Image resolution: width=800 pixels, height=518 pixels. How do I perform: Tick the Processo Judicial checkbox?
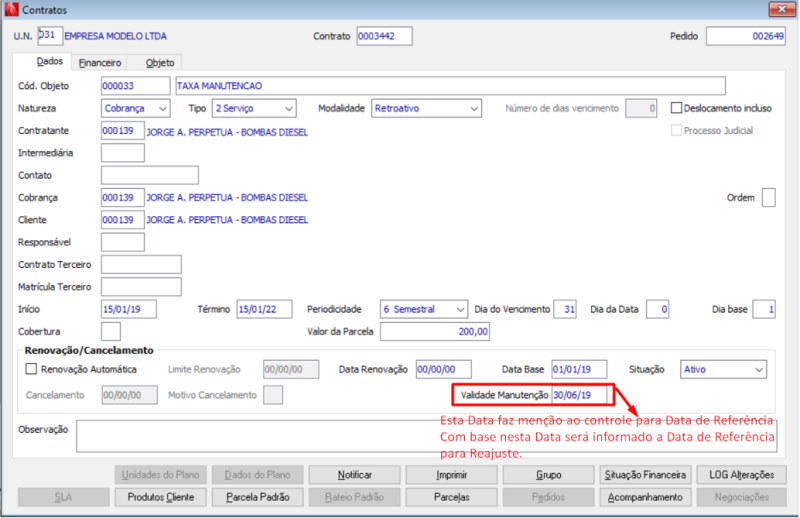(676, 131)
